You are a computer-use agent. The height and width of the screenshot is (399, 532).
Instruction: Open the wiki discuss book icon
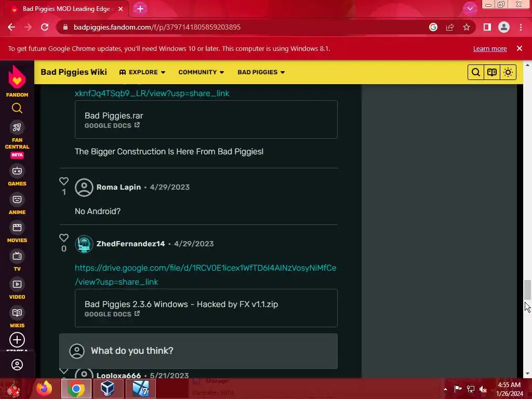click(x=492, y=72)
